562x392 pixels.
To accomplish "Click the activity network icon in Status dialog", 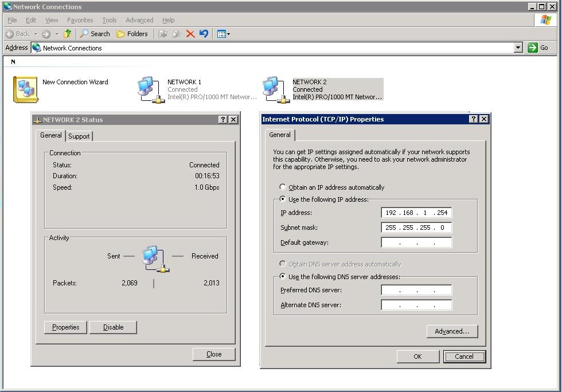I will pyautogui.click(x=155, y=259).
